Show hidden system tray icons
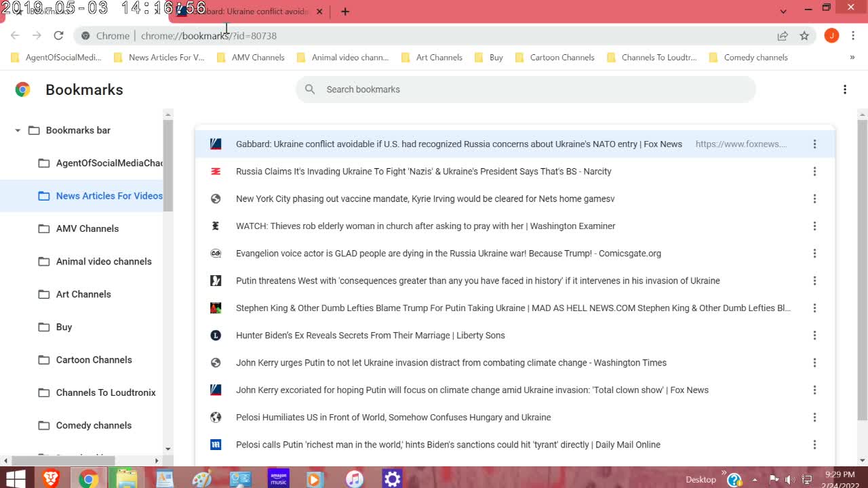 pyautogui.click(x=755, y=480)
